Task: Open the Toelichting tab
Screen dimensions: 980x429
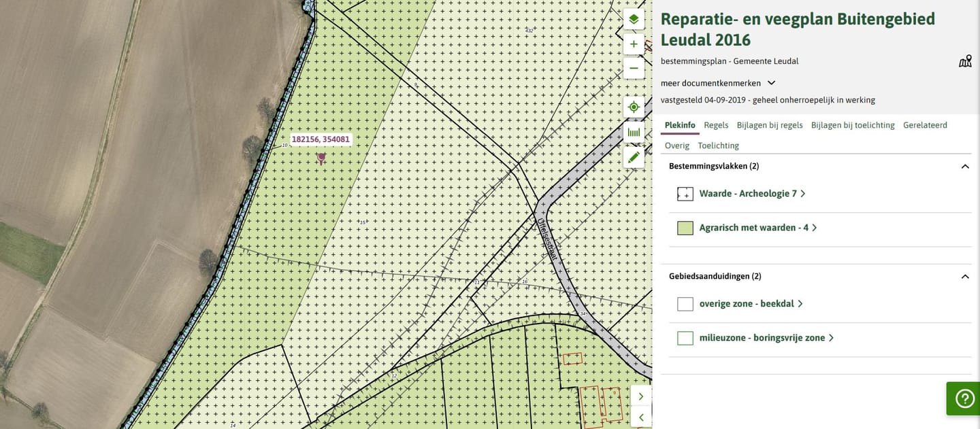Action: coord(718,145)
